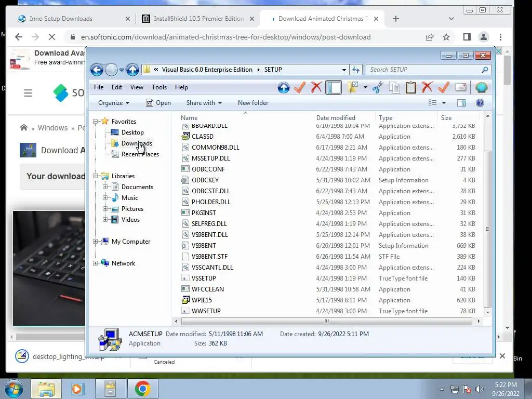The height and width of the screenshot is (399, 532).
Task: Switch to InstallShield 10.5 Premier Edition tab
Action: tap(198, 19)
